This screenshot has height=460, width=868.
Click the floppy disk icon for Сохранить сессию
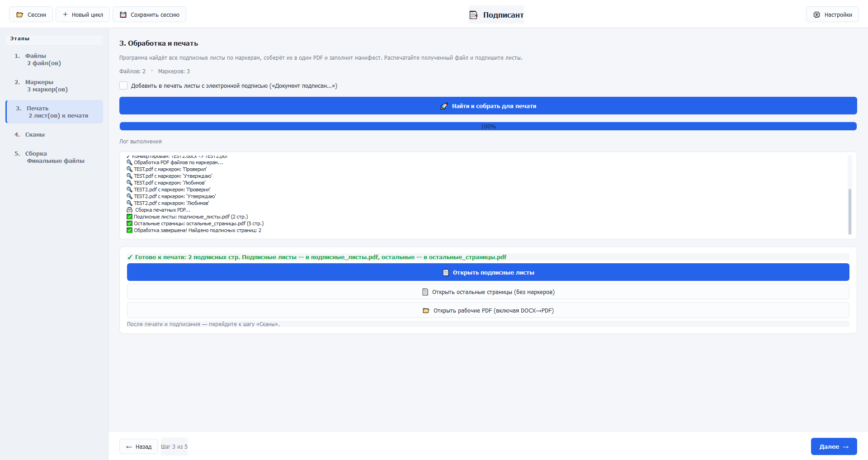[x=123, y=15]
